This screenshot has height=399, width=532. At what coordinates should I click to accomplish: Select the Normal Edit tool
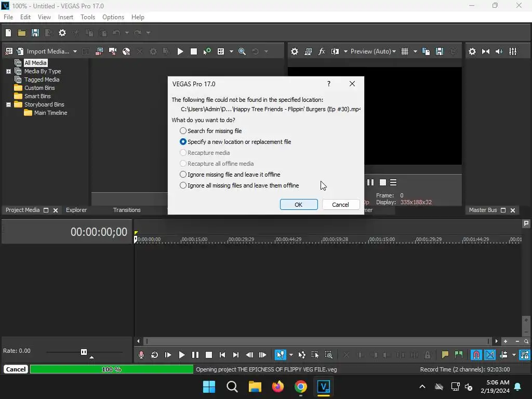(280, 355)
